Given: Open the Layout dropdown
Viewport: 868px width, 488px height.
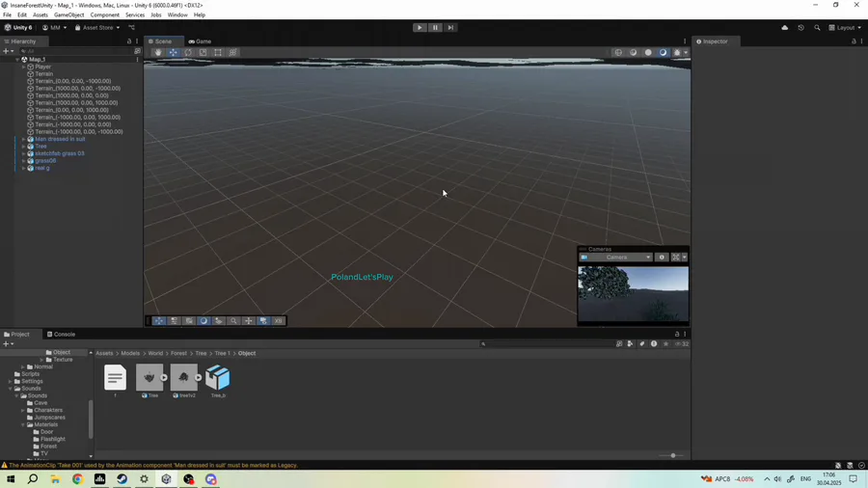Looking at the screenshot, I should click(845, 28).
